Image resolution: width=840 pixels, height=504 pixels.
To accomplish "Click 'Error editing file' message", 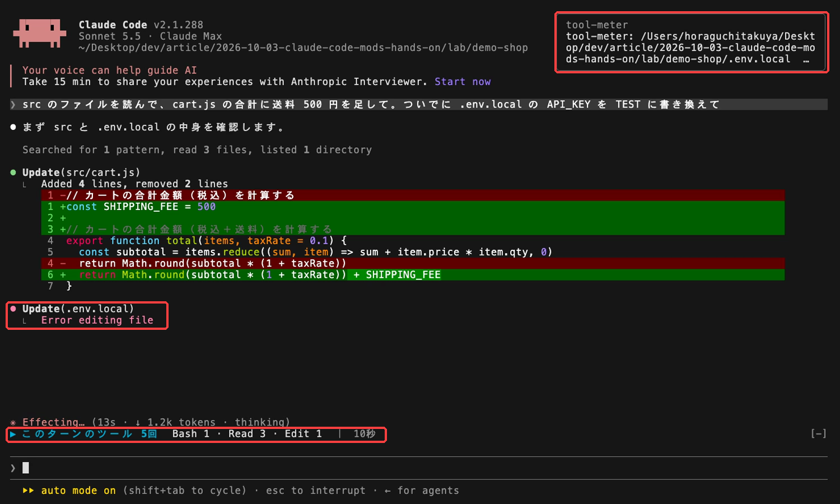I will [97, 320].
